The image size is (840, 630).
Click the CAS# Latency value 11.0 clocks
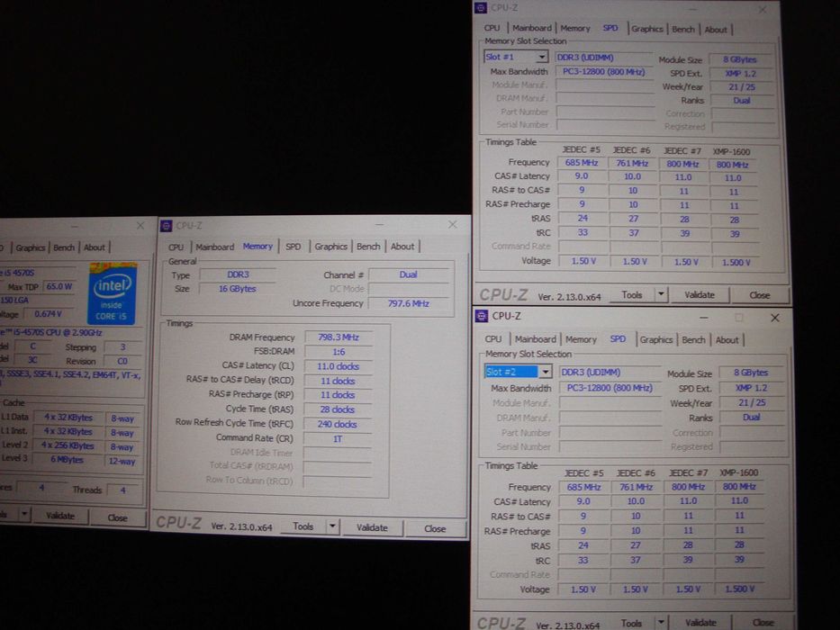point(338,366)
